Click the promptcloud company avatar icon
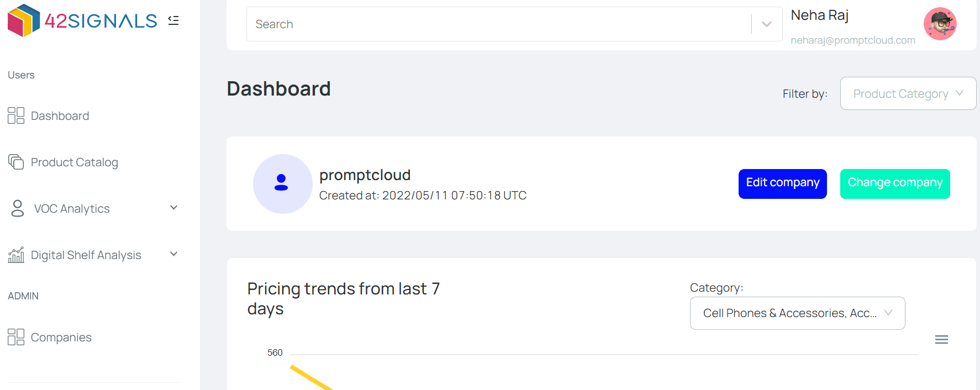Image resolution: width=980 pixels, height=390 pixels. pos(282,183)
